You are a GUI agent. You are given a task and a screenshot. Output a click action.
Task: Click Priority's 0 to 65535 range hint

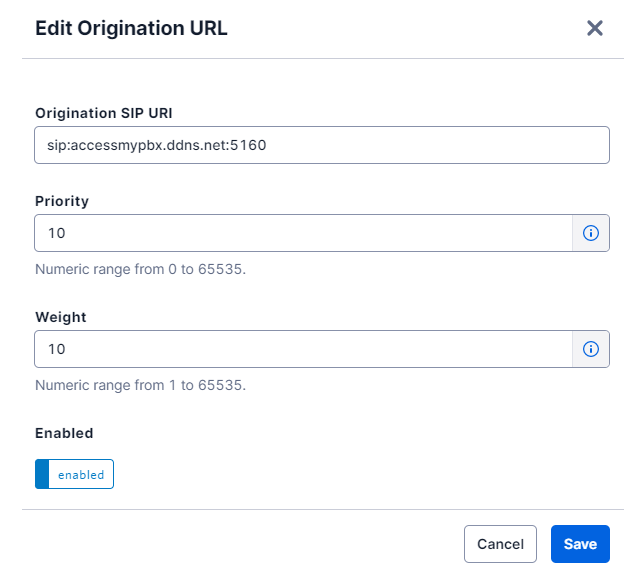[x=140, y=269]
